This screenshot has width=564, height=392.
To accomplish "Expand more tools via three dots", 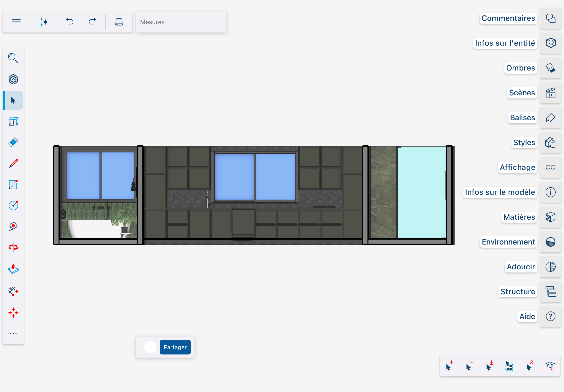I will 13,333.
